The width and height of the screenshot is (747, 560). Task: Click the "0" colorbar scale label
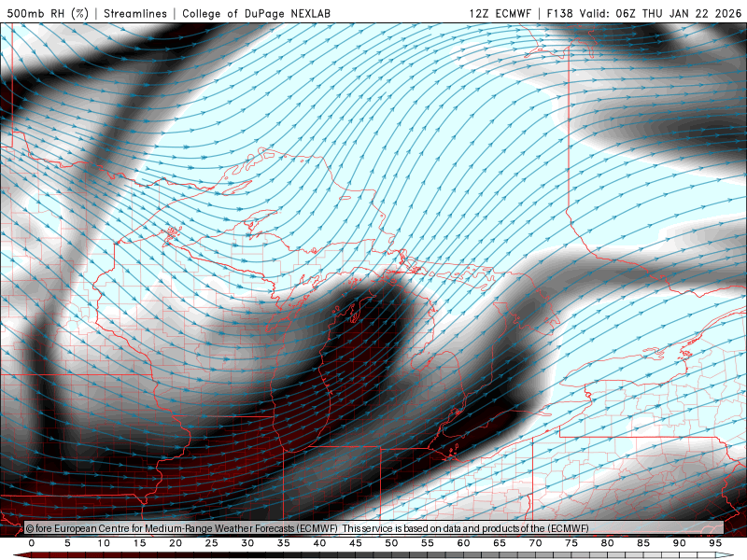click(x=32, y=543)
